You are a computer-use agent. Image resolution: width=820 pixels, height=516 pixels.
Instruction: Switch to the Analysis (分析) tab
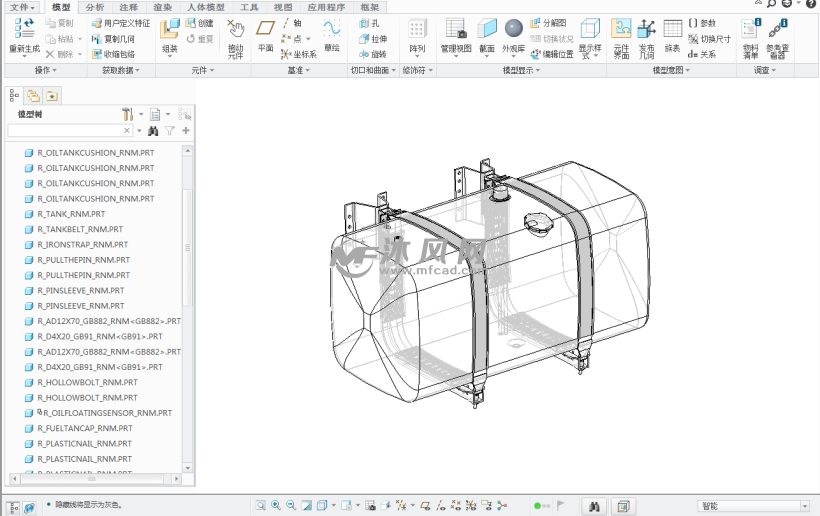[x=95, y=7]
